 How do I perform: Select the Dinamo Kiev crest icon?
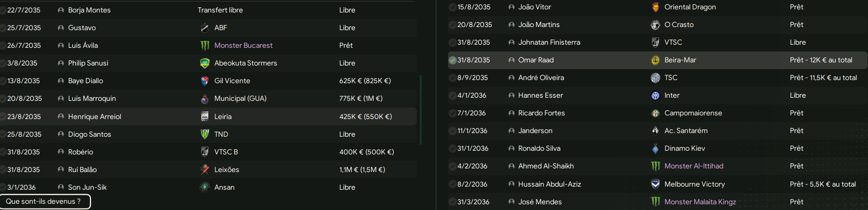click(x=655, y=148)
